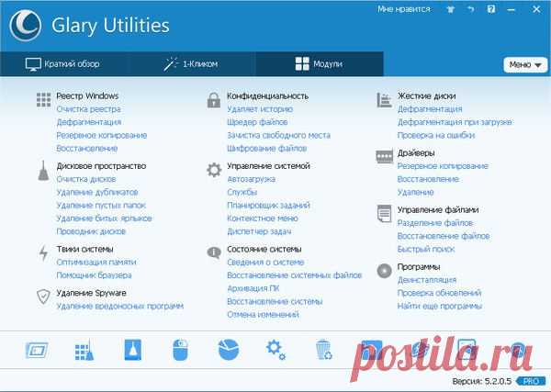
Task: Select the Модули tab
Action: (319, 64)
